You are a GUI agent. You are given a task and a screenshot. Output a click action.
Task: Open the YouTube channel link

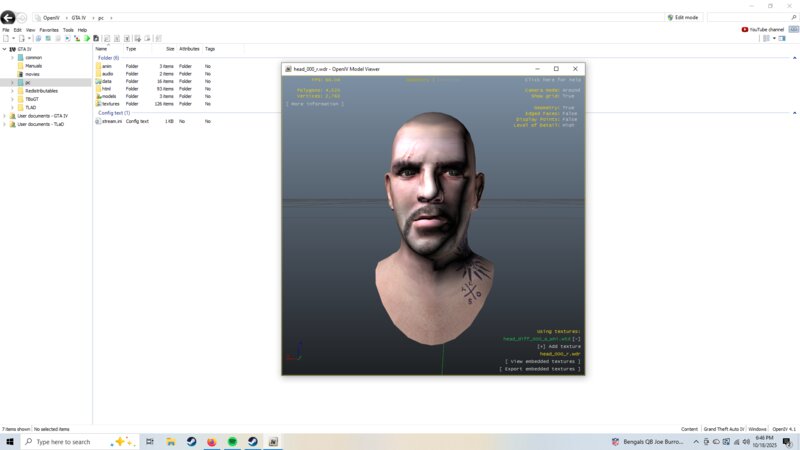766,29
